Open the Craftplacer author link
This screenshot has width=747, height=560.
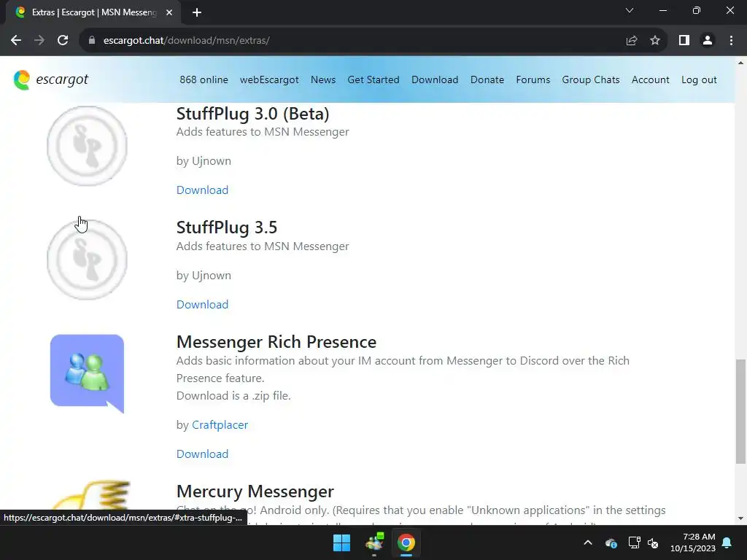(x=220, y=425)
